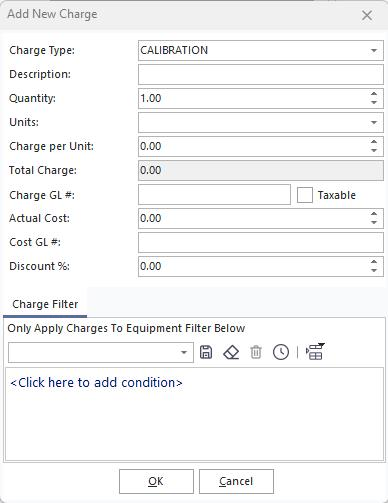Decrease Discount % spinner down
Image resolution: width=388 pixels, height=503 pixels.
click(x=374, y=271)
